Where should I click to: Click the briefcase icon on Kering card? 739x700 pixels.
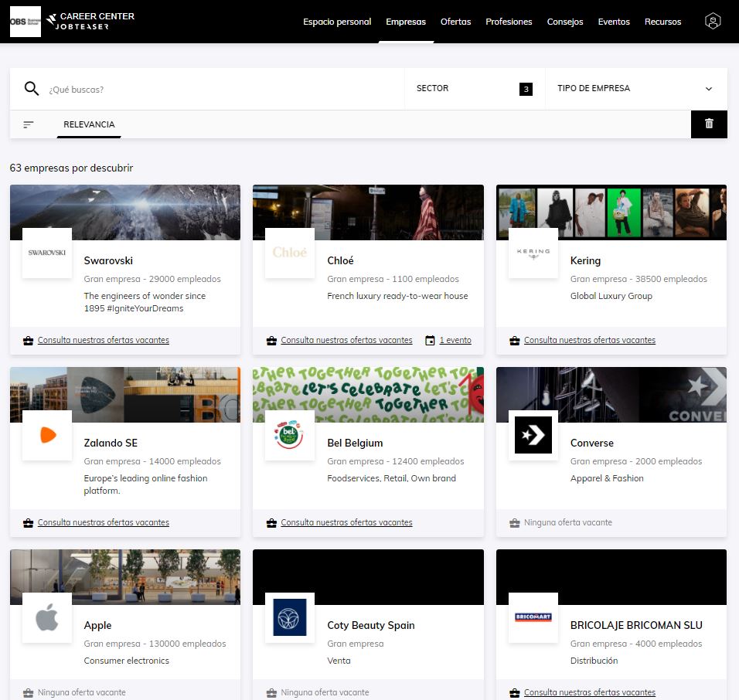coord(515,341)
